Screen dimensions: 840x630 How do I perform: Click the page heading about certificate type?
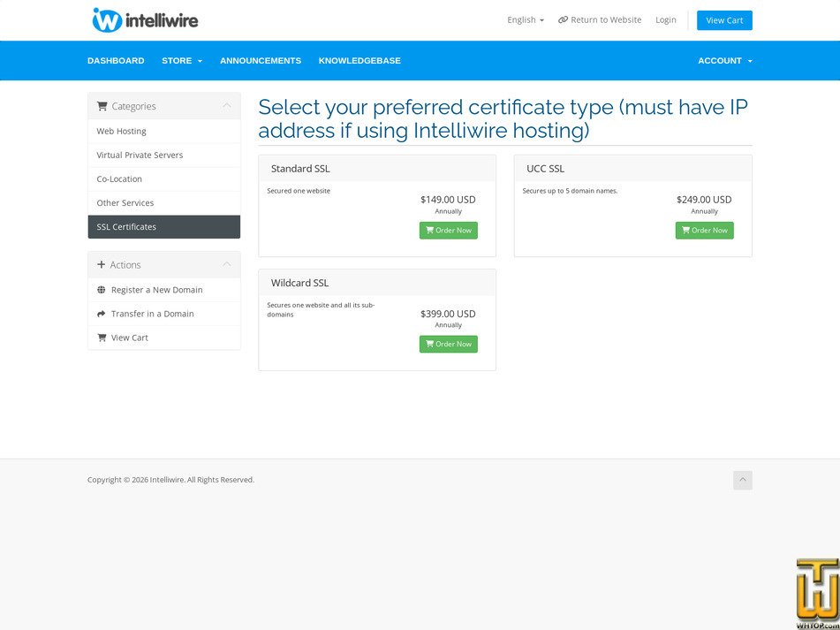(503, 118)
